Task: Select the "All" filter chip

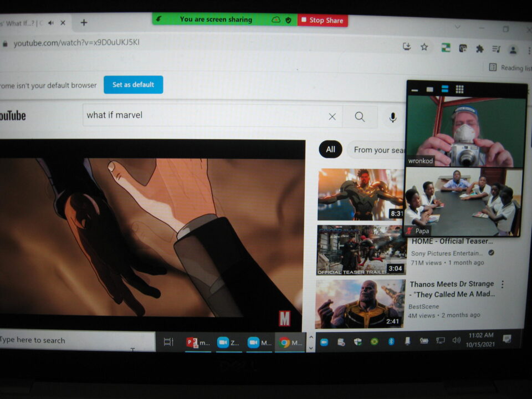Action: (330, 149)
